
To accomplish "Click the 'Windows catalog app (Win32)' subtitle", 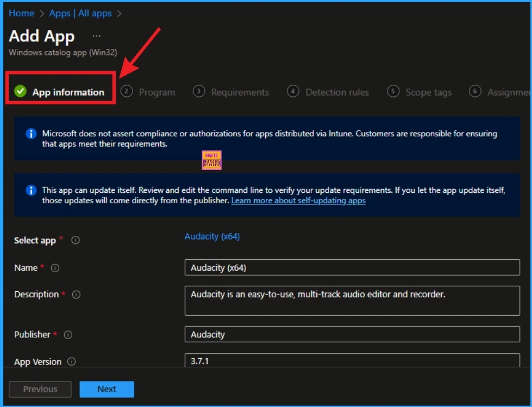I will click(x=63, y=53).
